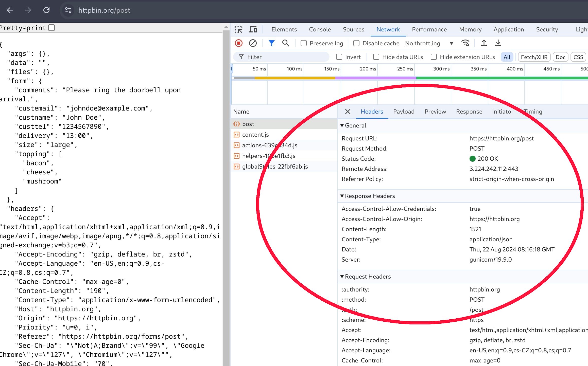This screenshot has height=366, width=588.
Task: Switch to the Headers detail tab
Action: pyautogui.click(x=372, y=112)
